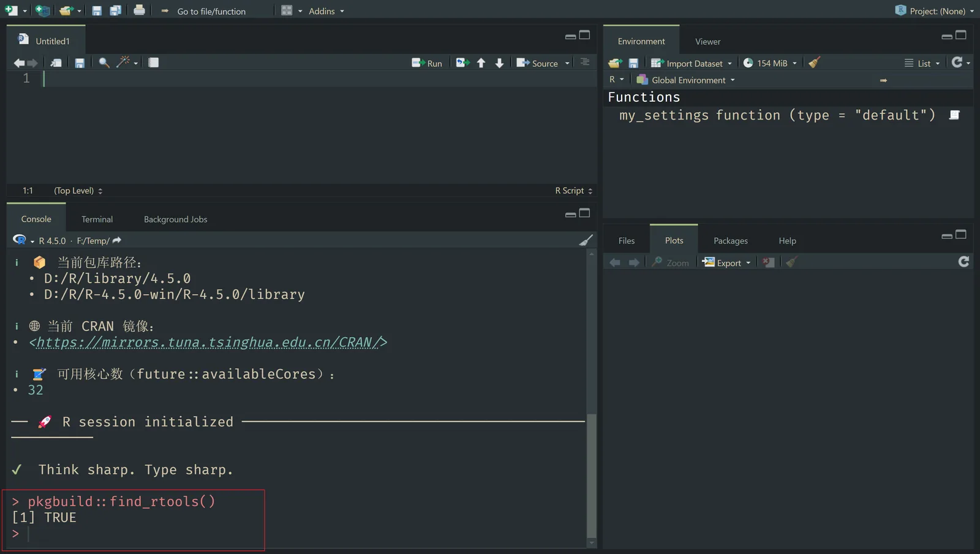View the my_settings function source icon
The height and width of the screenshot is (554, 980).
[954, 115]
